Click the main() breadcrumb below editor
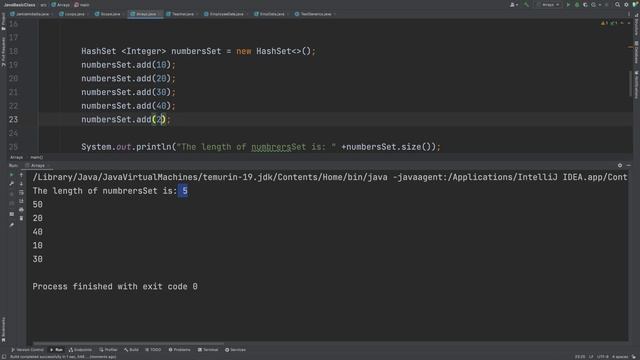This screenshot has width=640, height=360. coord(36,157)
